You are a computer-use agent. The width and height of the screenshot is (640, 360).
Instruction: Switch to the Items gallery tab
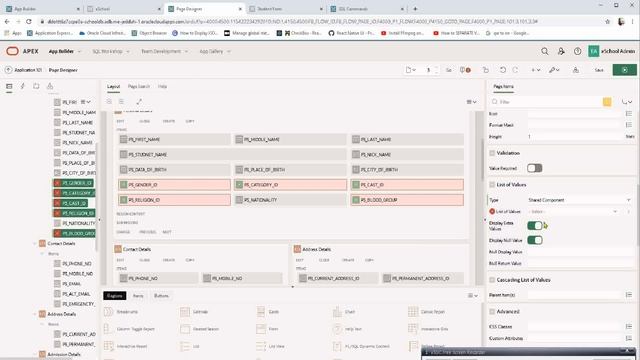tap(138, 296)
